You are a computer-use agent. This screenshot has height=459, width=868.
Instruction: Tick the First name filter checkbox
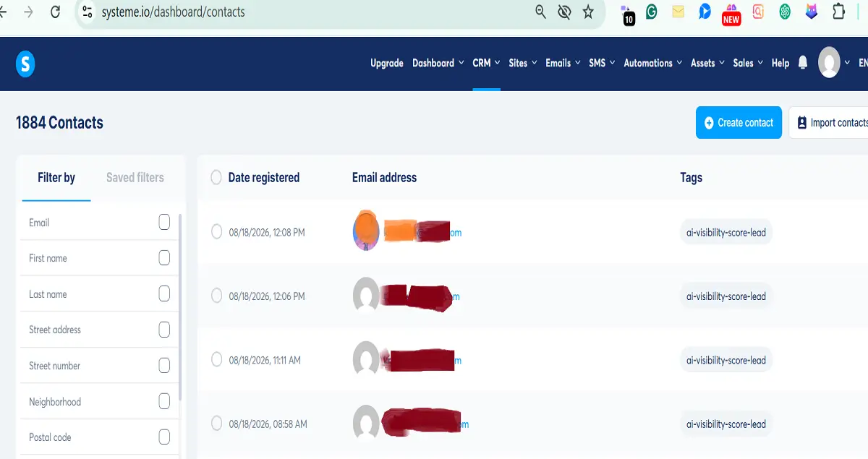[164, 257]
